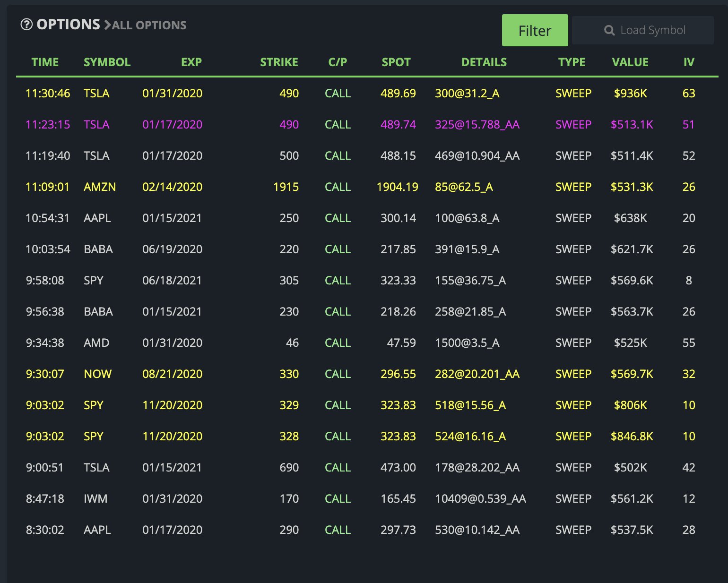This screenshot has width=728, height=583.
Task: Click details 518@15.56_A
Action: coord(470,405)
